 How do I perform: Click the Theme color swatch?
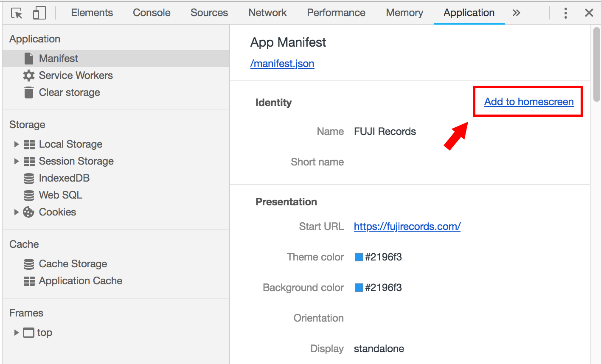point(359,257)
